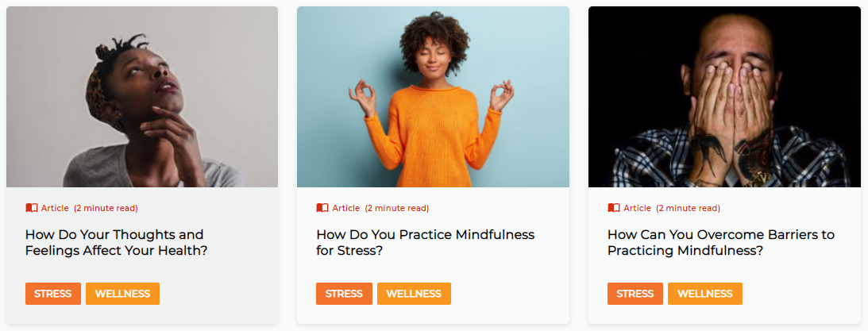The height and width of the screenshot is (331, 868).
Task: Click the book icon on the Overcome Barriers card
Action: [x=613, y=208]
